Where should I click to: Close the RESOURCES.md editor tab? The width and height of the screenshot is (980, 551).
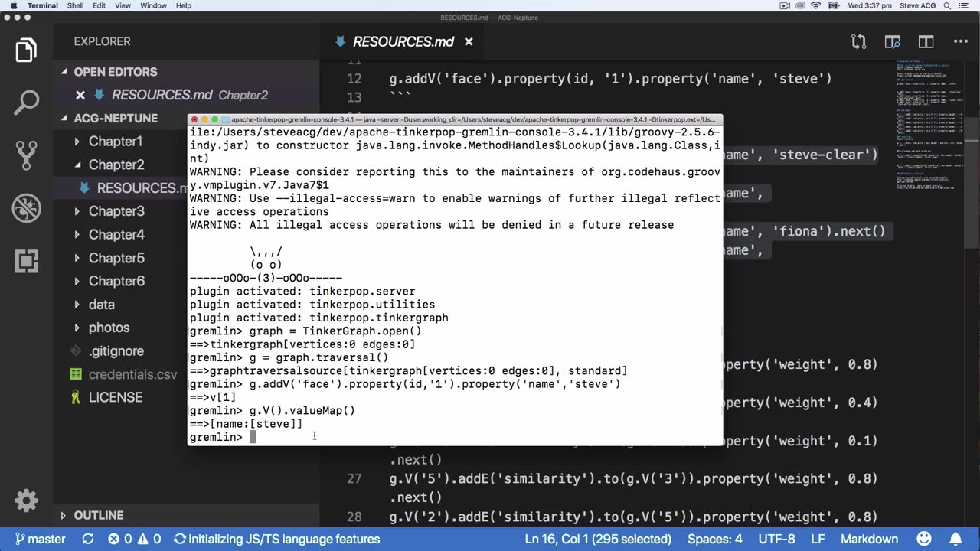point(469,42)
